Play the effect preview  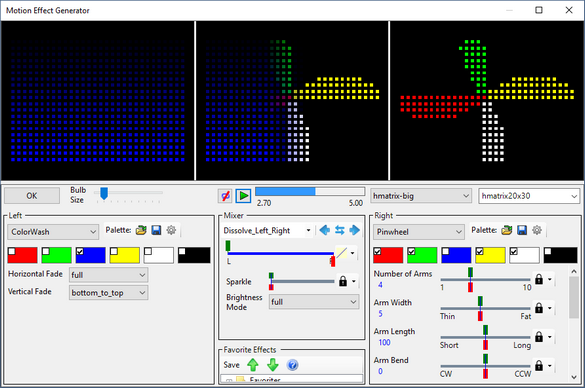point(243,196)
